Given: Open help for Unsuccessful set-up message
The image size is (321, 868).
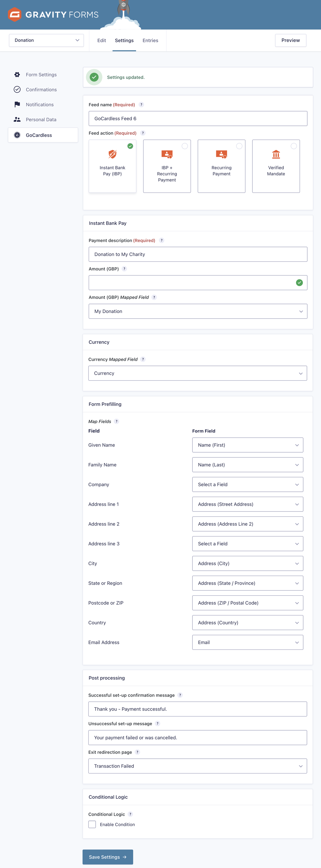Looking at the screenshot, I should 158,723.
